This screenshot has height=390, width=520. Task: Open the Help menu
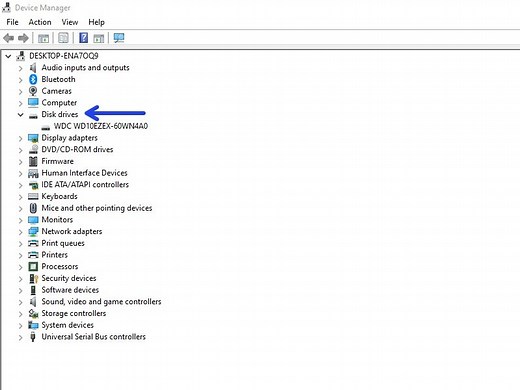(96, 22)
